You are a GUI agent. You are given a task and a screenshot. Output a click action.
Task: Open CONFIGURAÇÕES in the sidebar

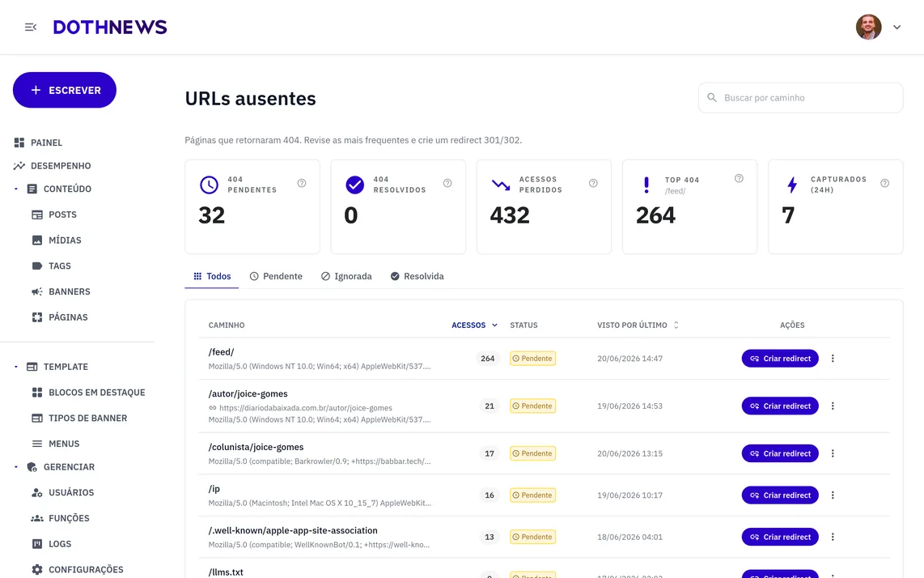pos(77,570)
